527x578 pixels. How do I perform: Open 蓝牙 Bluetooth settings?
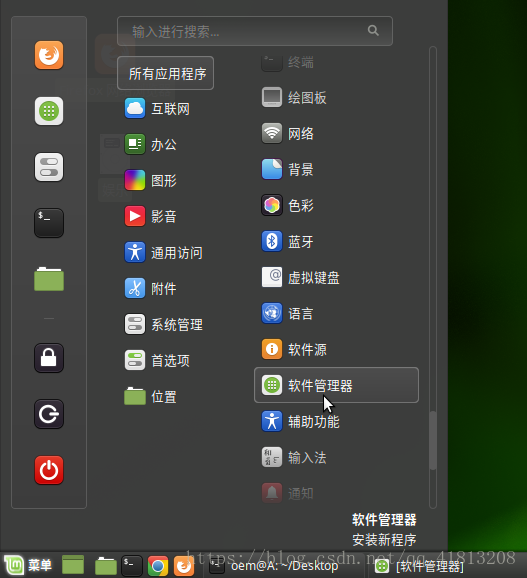[x=288, y=241]
